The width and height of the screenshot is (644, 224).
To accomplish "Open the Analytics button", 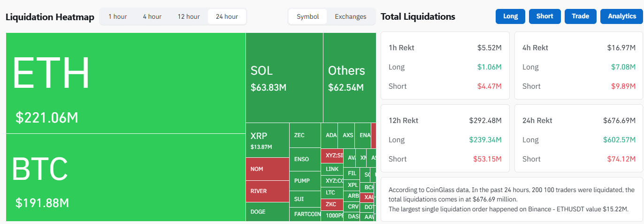I will point(622,16).
